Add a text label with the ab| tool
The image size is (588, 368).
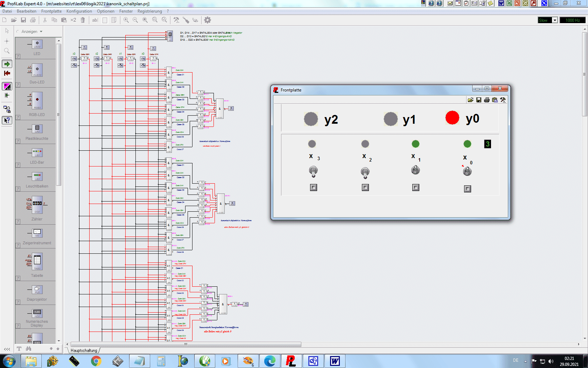[95, 20]
